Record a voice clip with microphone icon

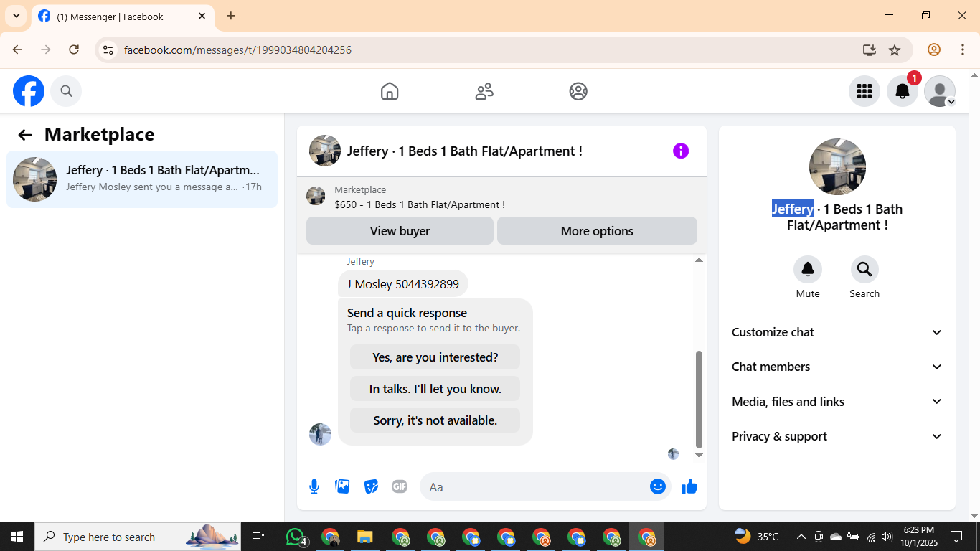(314, 486)
